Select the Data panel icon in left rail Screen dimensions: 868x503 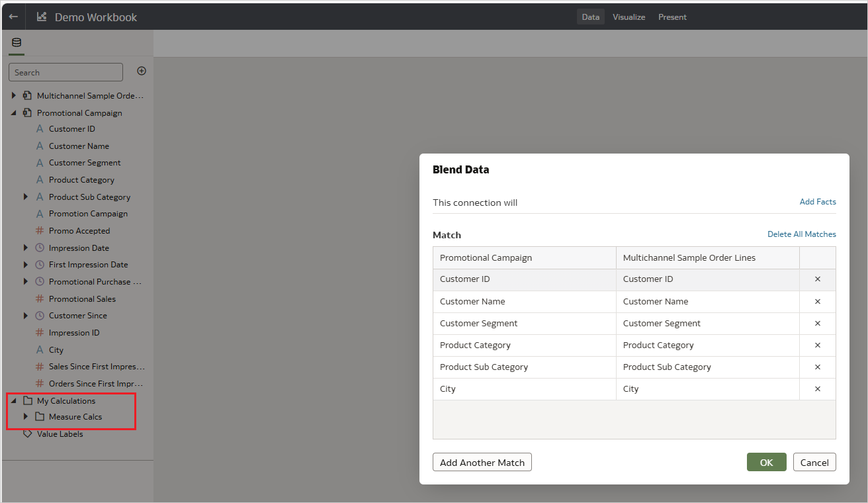point(16,42)
